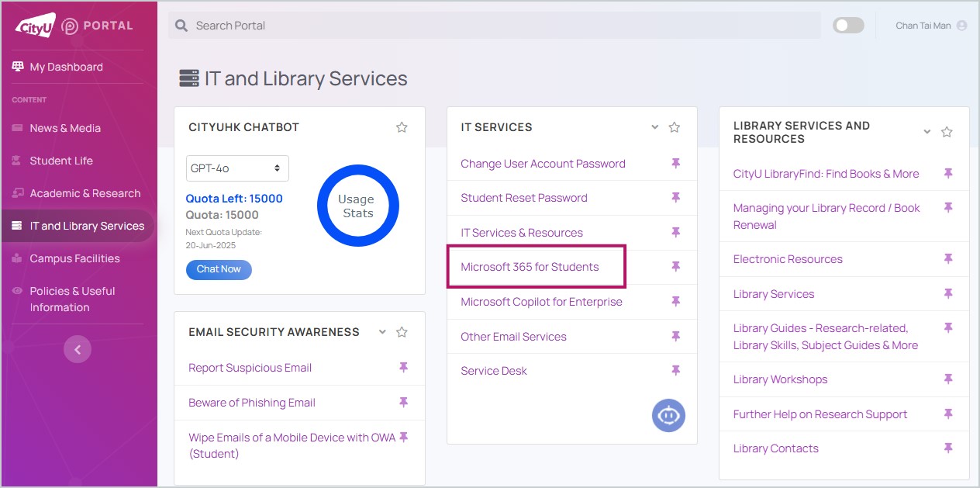Collapse the IT Services card chevron
Viewport: 980px width, 488px height.
[x=654, y=127]
